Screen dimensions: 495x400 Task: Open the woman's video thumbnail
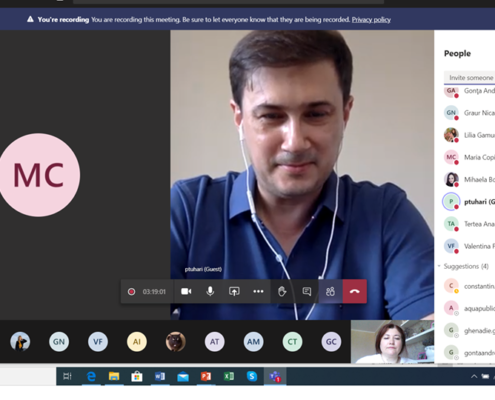point(392,342)
